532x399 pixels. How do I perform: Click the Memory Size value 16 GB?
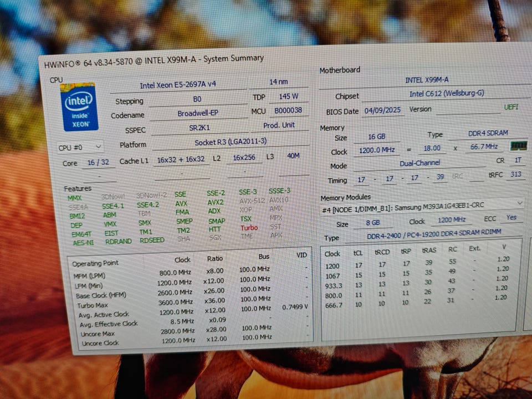coord(377,137)
